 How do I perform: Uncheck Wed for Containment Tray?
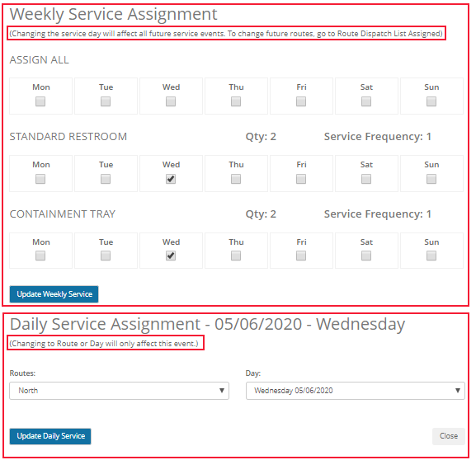click(x=171, y=256)
